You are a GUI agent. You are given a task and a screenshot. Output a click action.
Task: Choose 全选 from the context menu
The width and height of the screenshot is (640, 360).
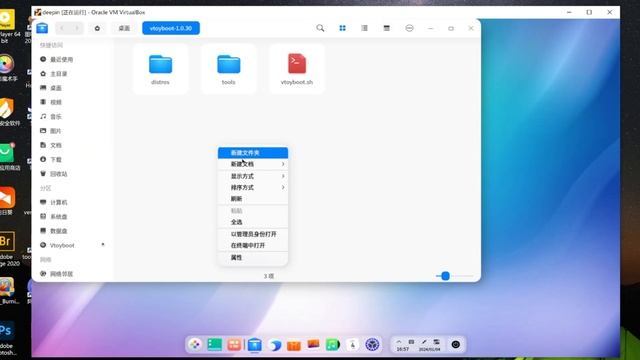253,222
